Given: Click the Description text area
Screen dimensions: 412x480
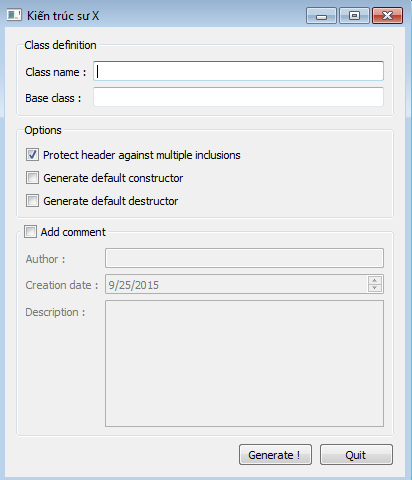Looking at the screenshot, I should [244, 363].
